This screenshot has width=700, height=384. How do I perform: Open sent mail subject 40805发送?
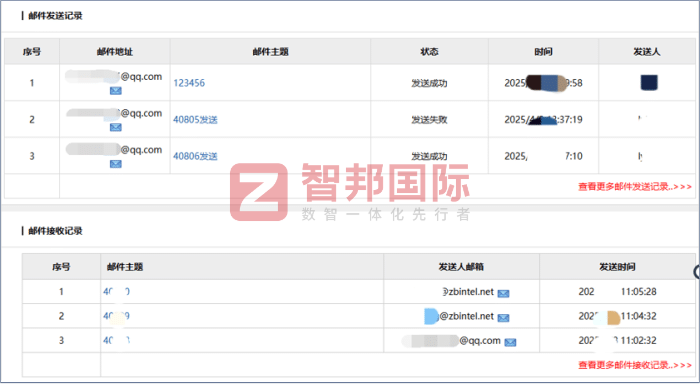coord(195,120)
